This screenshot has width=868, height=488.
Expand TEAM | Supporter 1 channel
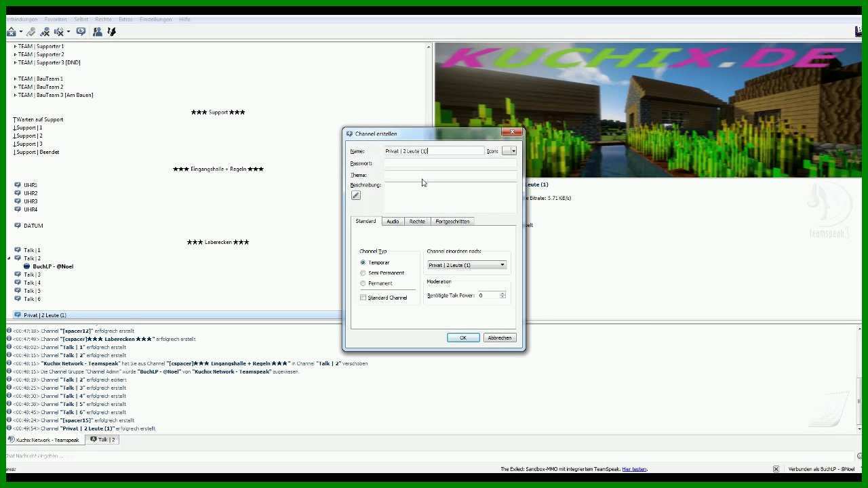(x=15, y=46)
